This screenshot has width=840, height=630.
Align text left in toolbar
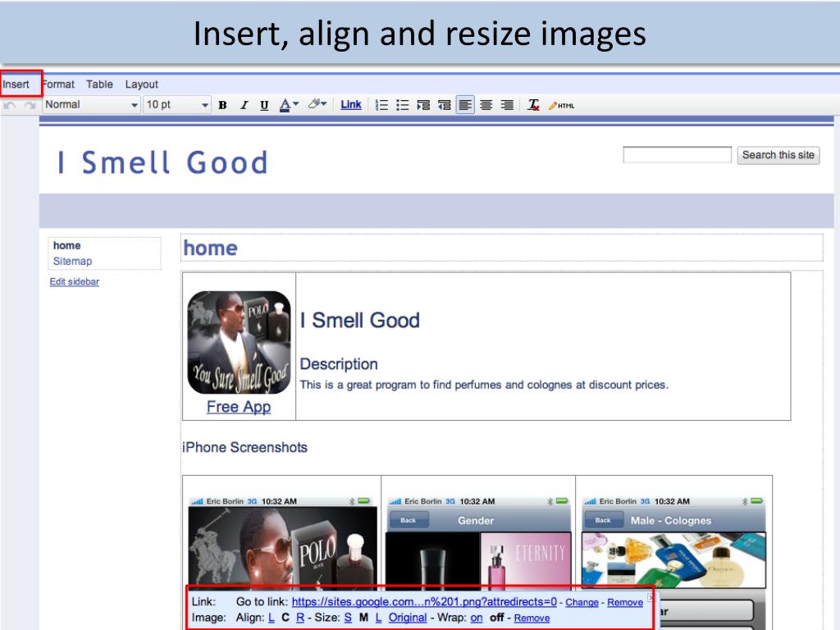coord(465,105)
